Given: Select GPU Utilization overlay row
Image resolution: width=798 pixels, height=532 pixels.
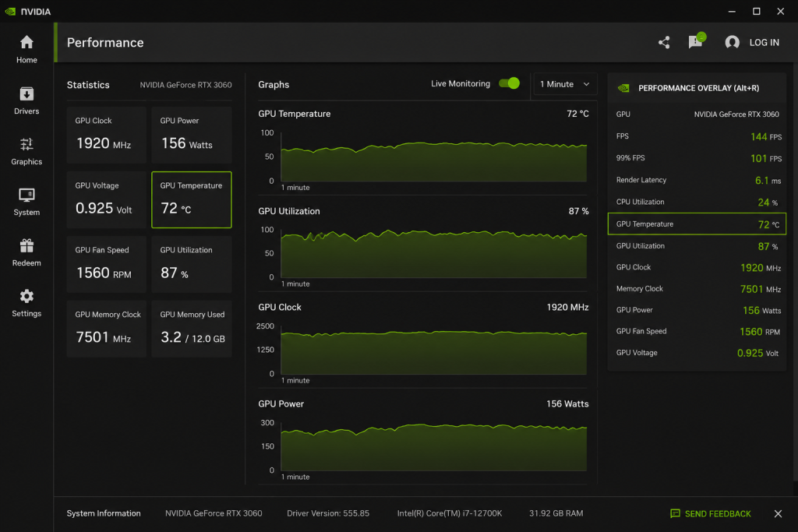Looking at the screenshot, I should pos(697,245).
